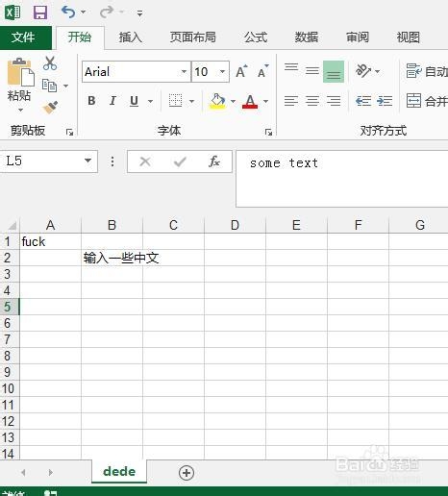Viewport: 448px width, 496px height.
Task: Toggle Bold formatting
Action: tap(91, 101)
